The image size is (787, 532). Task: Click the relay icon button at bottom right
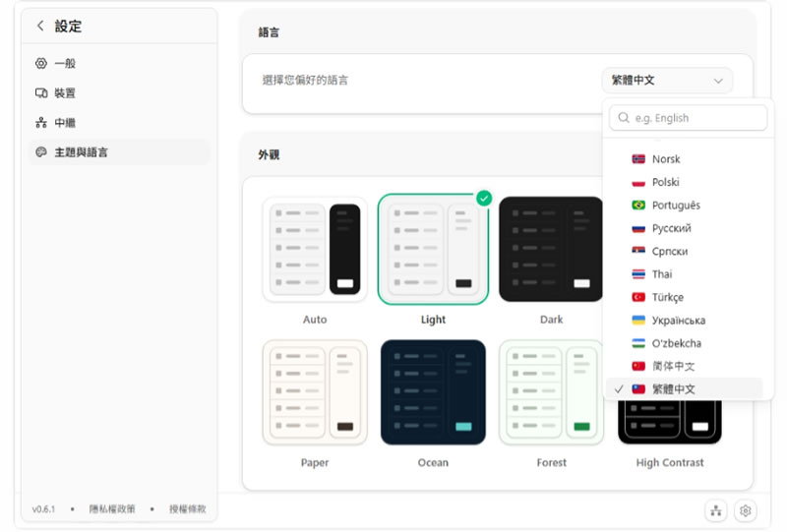pyautogui.click(x=716, y=511)
